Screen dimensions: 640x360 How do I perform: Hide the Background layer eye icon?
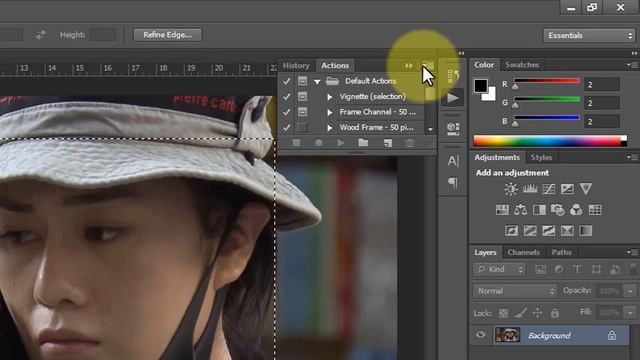click(x=480, y=335)
